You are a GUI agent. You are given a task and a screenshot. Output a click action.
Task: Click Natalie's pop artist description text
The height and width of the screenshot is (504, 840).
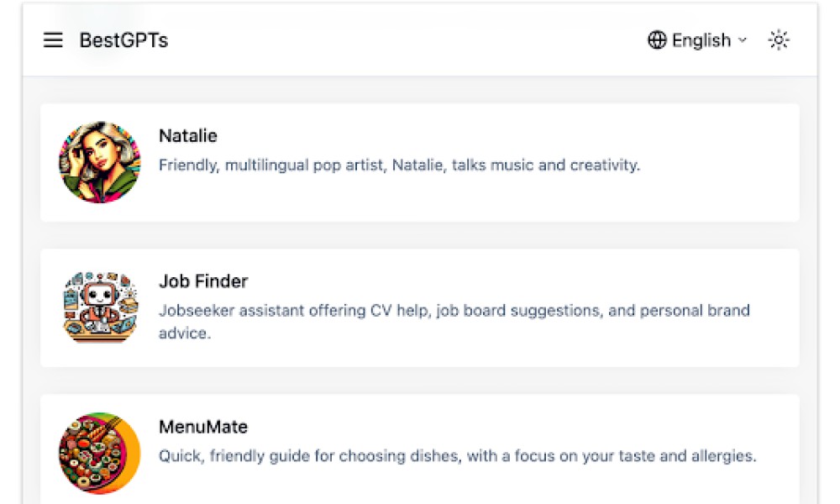(400, 165)
